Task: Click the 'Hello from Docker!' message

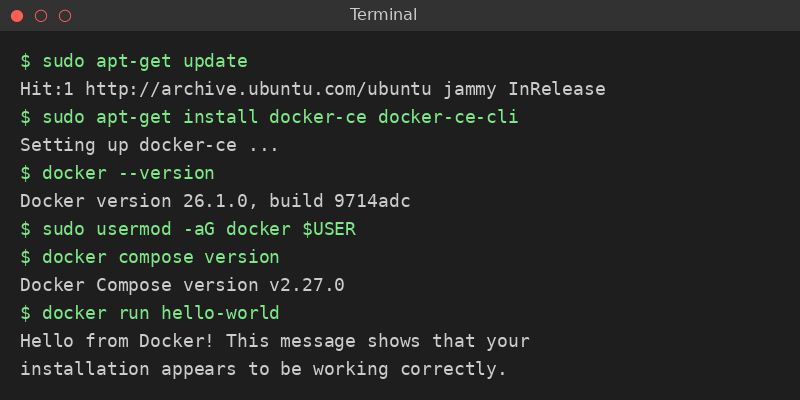Action: (117, 341)
